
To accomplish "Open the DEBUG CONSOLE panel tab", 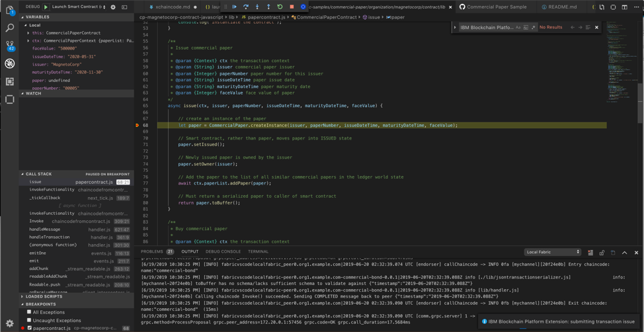I will pos(223,251).
